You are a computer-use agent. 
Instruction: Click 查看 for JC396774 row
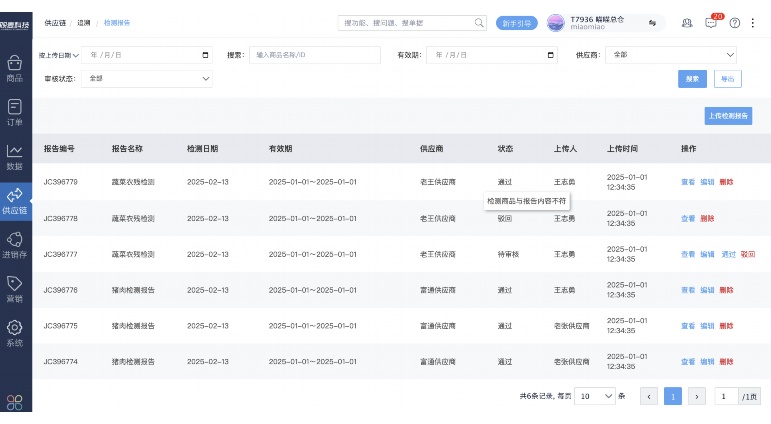[x=688, y=362]
